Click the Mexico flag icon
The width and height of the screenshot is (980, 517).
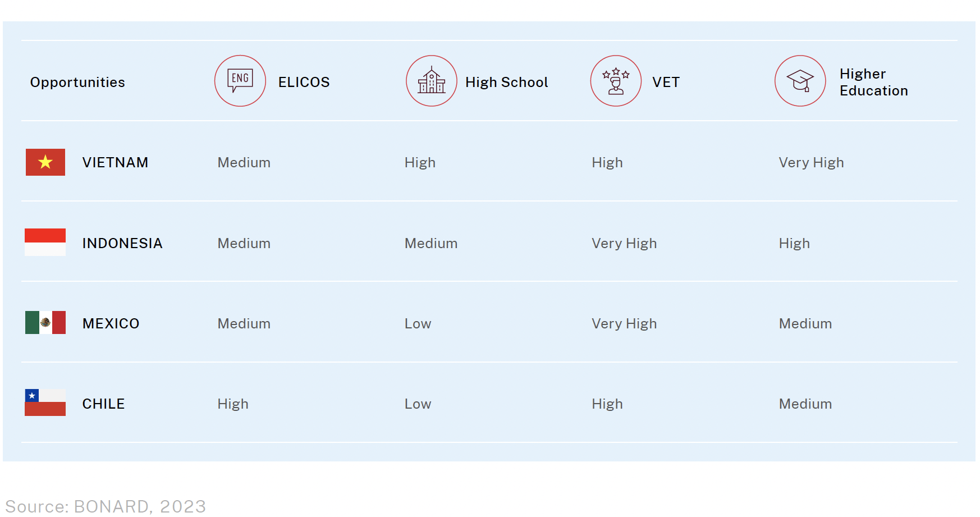(45, 323)
